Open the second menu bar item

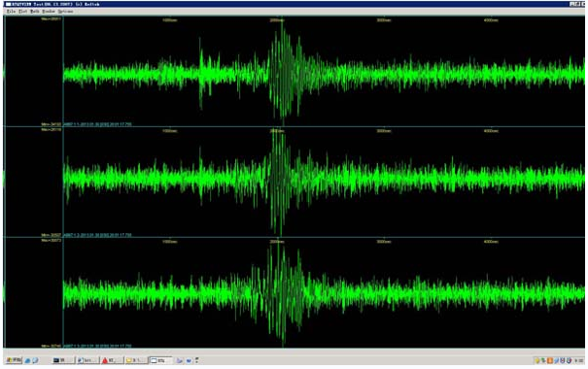(23, 12)
